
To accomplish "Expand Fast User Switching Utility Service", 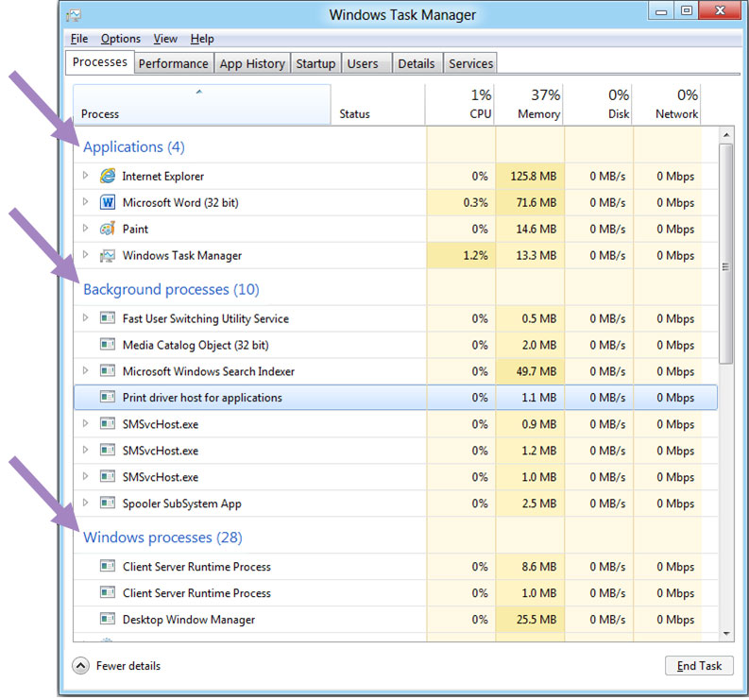I will coord(85,319).
